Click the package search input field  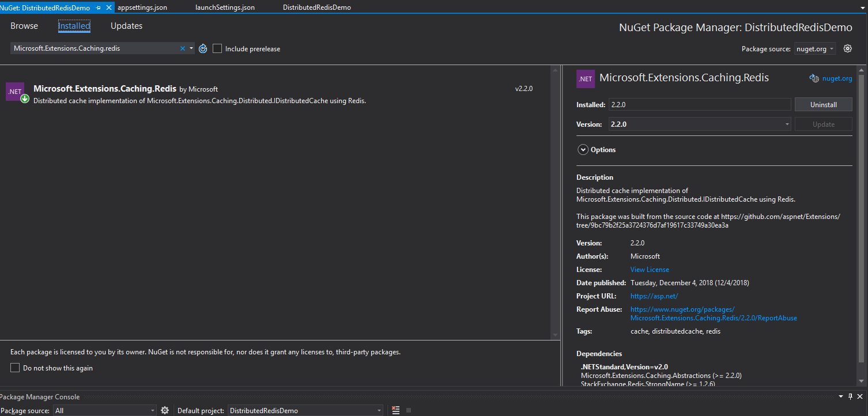pos(95,48)
